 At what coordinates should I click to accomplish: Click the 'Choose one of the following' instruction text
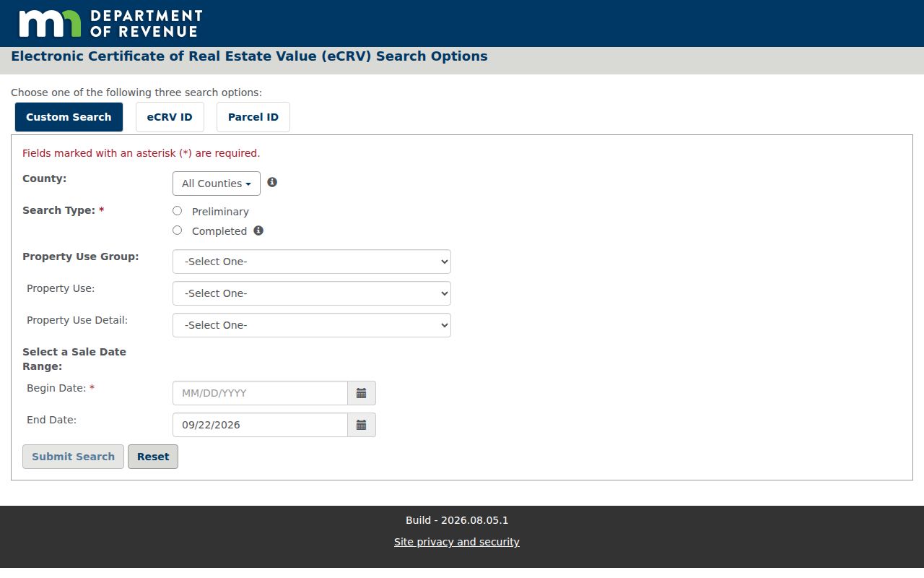point(136,92)
